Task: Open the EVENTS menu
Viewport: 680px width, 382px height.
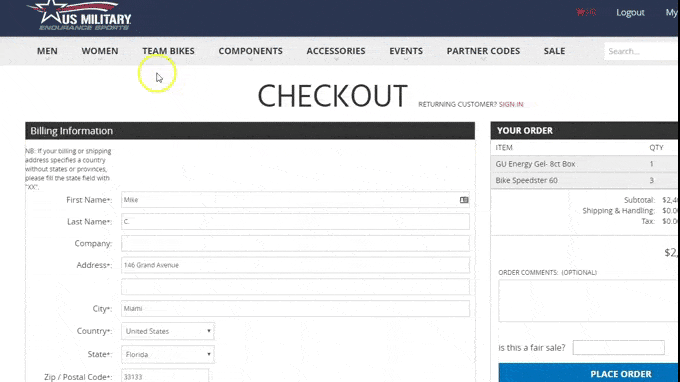Action: [x=405, y=51]
